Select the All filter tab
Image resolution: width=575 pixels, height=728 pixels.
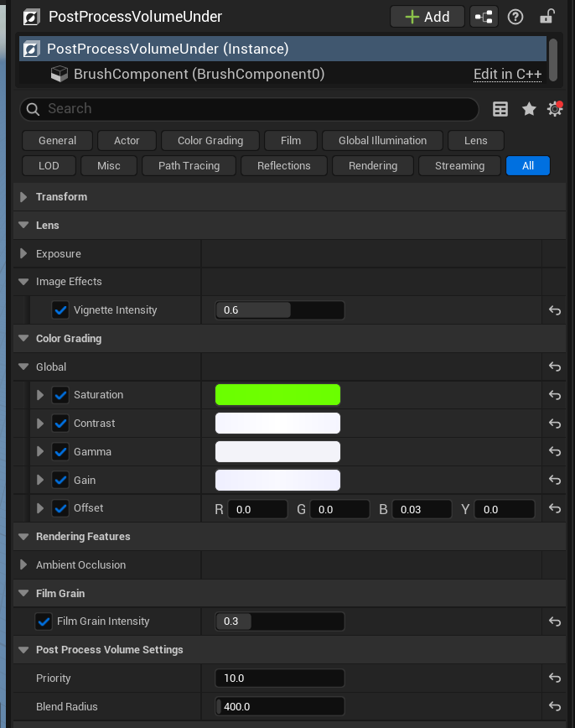(x=528, y=166)
